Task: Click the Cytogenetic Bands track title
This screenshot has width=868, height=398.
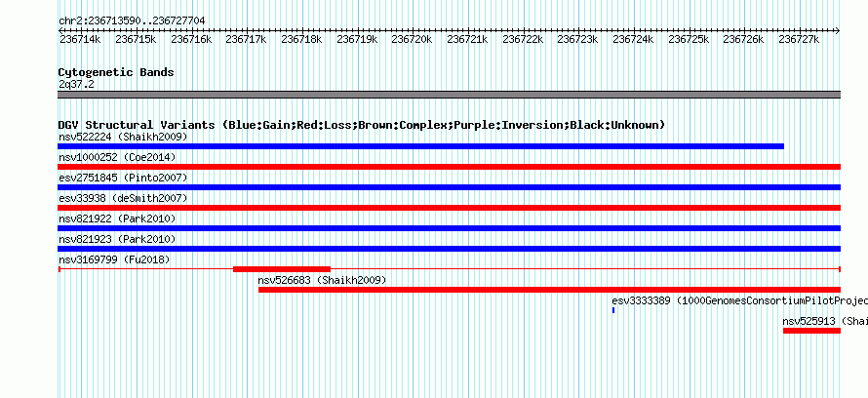Action: [x=116, y=72]
